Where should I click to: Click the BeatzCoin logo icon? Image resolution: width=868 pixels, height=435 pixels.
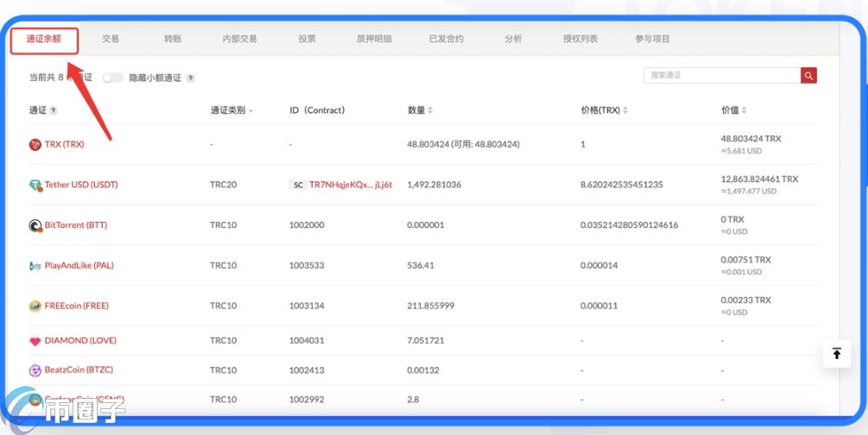(35, 370)
